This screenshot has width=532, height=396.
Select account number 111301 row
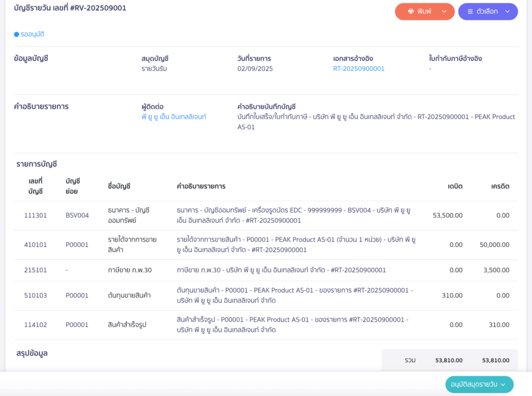point(35,215)
